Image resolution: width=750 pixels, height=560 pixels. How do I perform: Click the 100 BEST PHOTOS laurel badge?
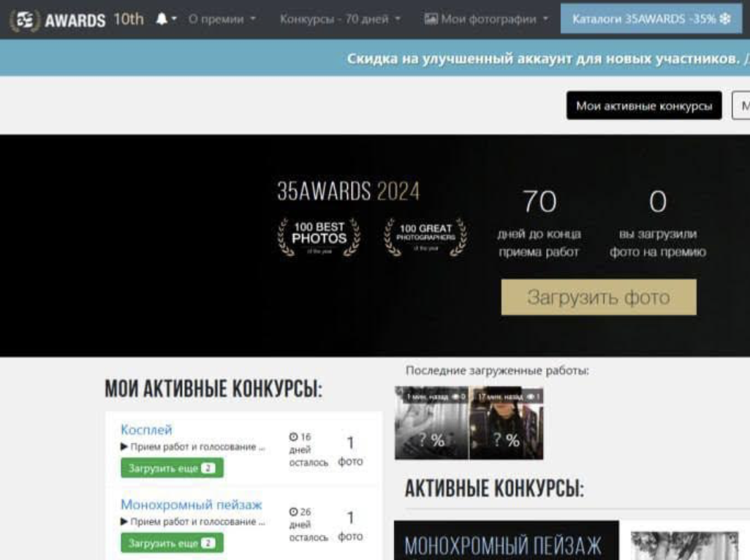[319, 237]
